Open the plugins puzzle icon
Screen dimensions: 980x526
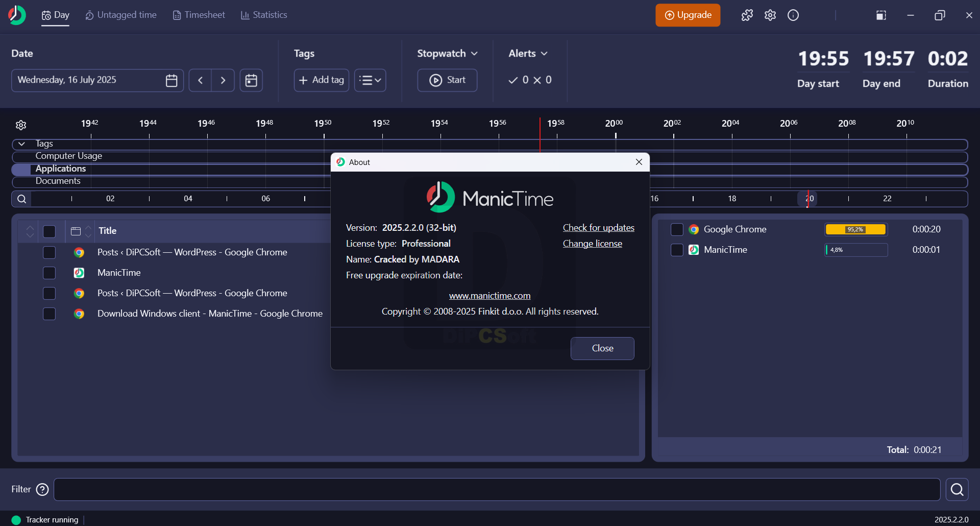[747, 15]
